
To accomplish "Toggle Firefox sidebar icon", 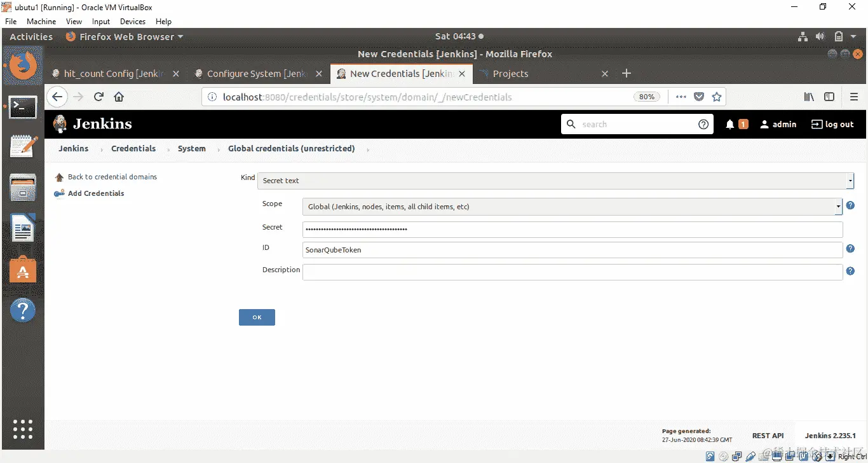I will [x=829, y=97].
